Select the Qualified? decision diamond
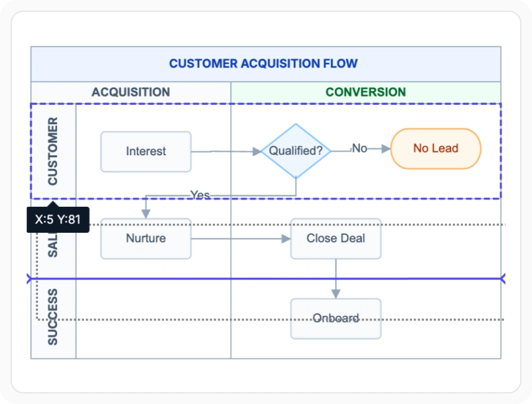The width and height of the screenshot is (532, 404). click(296, 151)
